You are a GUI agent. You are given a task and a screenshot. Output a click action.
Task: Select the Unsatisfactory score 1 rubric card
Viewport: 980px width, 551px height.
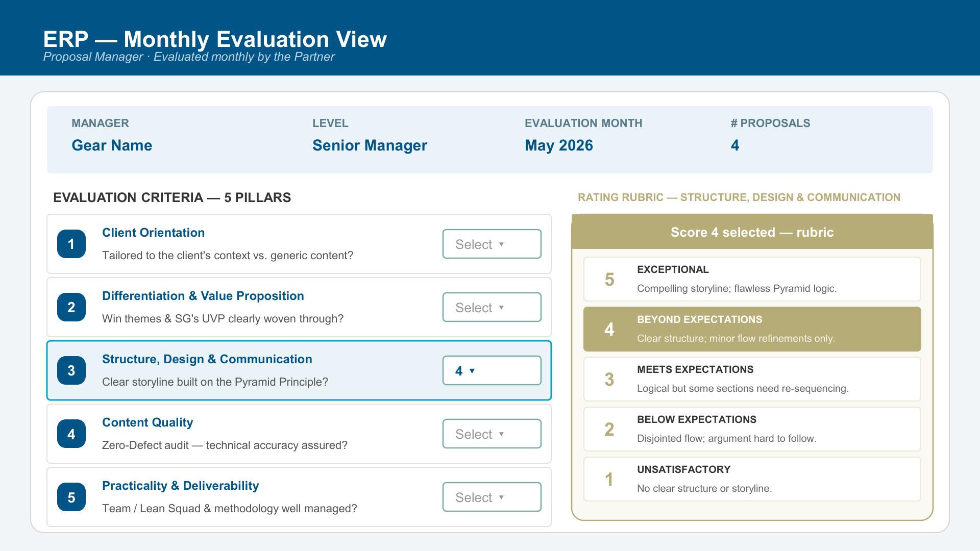(x=752, y=479)
